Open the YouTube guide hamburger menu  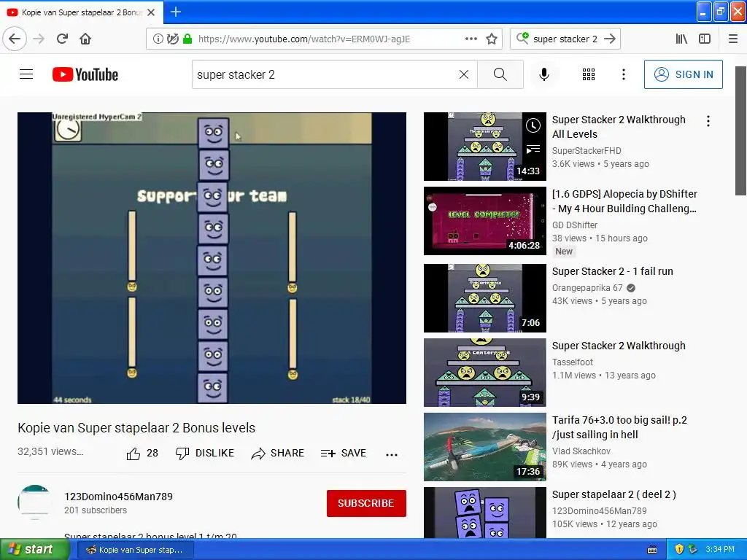(x=26, y=74)
